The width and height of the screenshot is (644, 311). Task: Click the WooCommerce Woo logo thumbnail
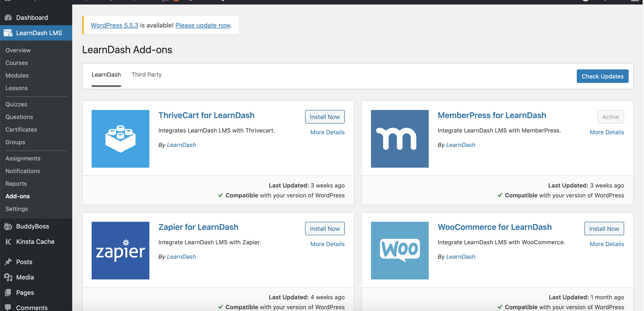(399, 250)
